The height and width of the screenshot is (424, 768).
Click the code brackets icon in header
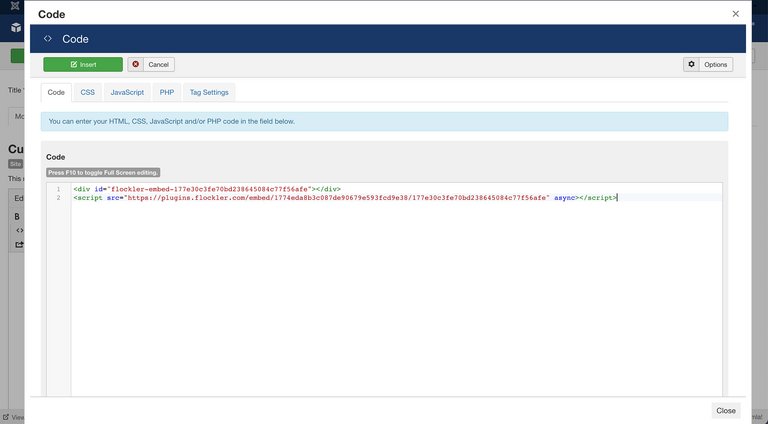tap(48, 38)
